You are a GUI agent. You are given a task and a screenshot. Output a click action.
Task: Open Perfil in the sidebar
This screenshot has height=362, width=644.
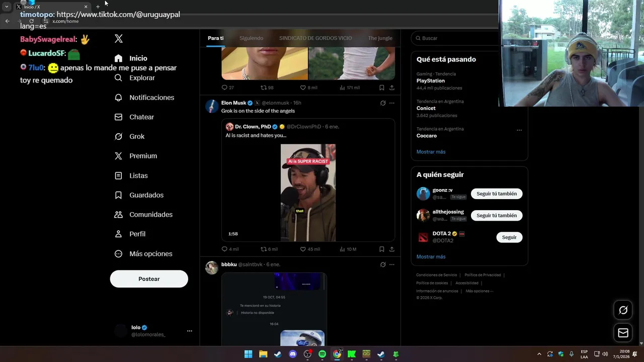click(x=130, y=234)
